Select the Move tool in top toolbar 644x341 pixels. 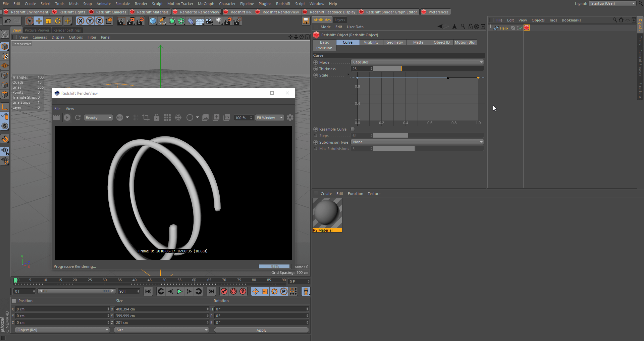tap(39, 21)
